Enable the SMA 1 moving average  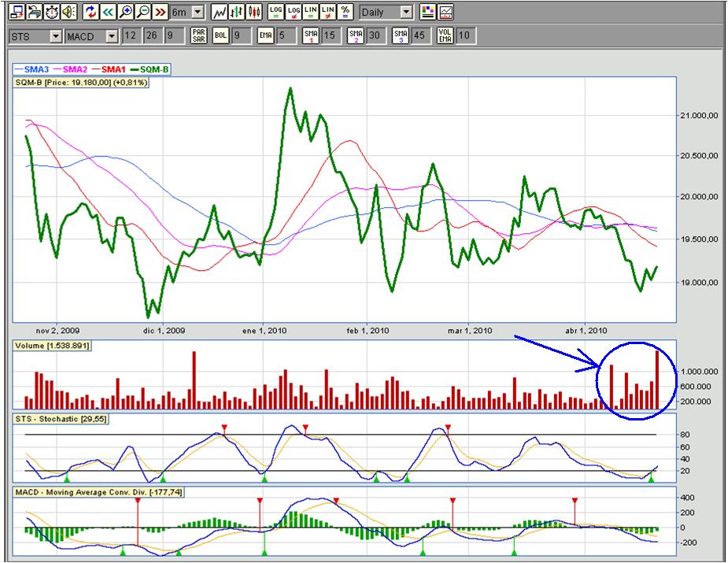pyautogui.click(x=311, y=35)
